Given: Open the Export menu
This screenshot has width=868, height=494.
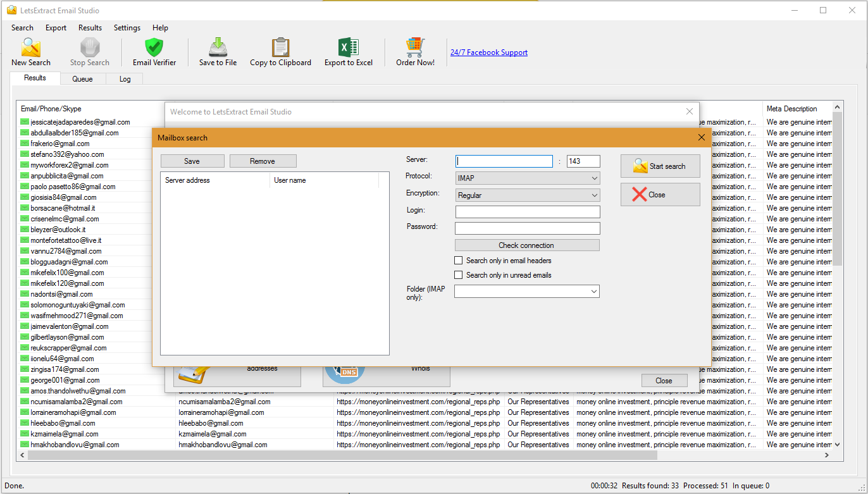Looking at the screenshot, I should 56,28.
